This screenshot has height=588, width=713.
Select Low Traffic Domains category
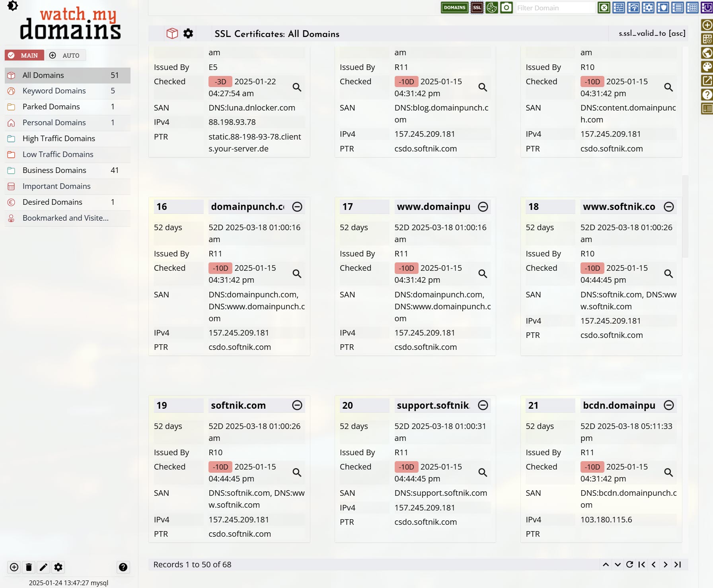tap(68, 155)
